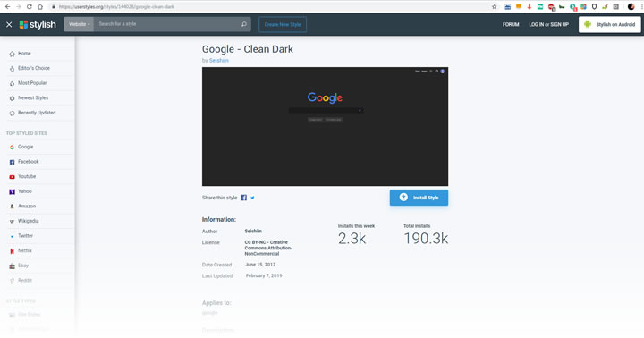
Task: Click the Facebook icon in sidebar list
Action: pyautogui.click(x=12, y=162)
